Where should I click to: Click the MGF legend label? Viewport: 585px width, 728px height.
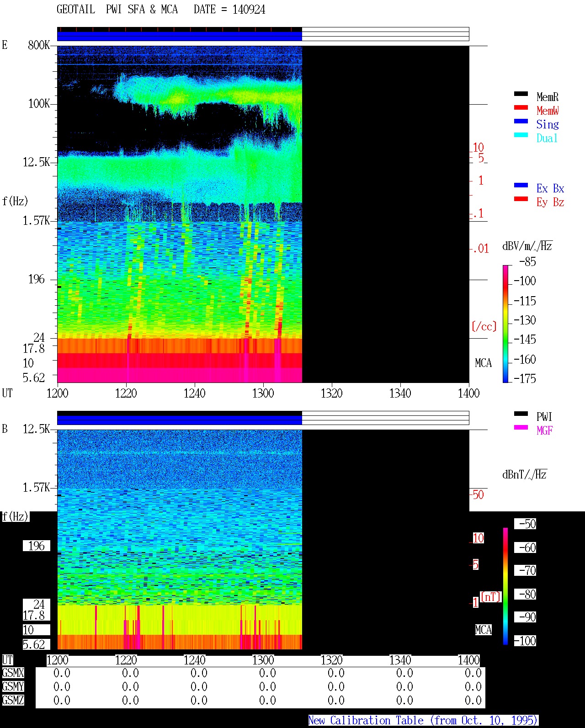pos(545,430)
